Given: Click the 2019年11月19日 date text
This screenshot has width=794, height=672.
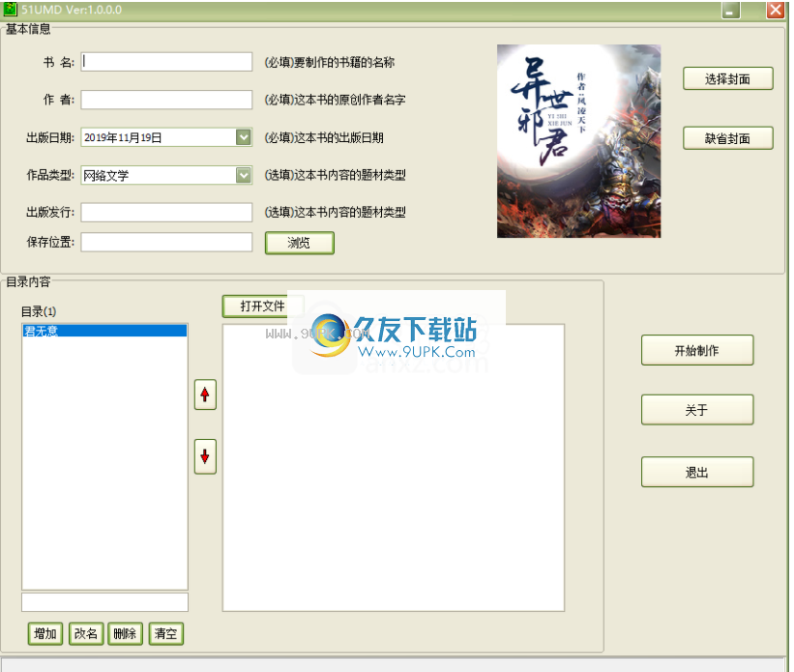Looking at the screenshot, I should coord(123,137).
